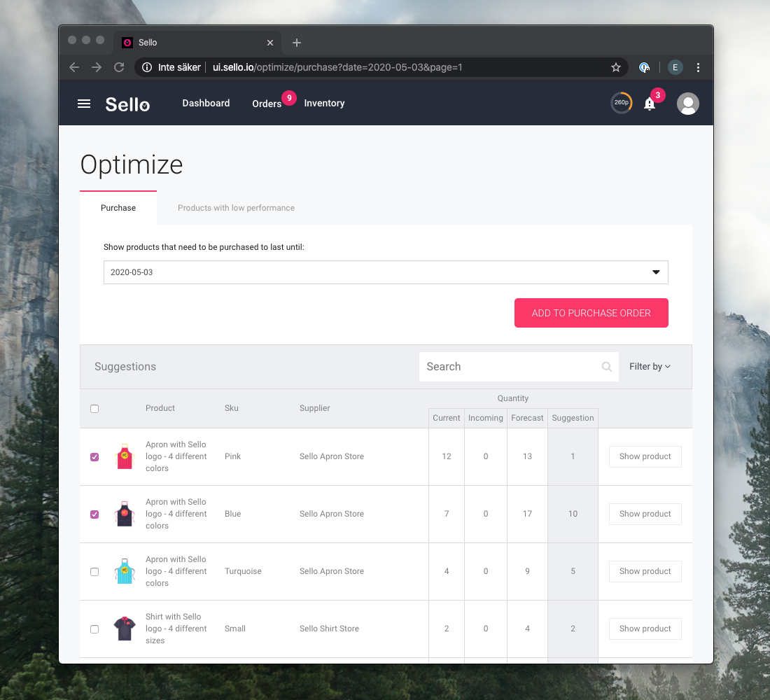Open the date dropdown showing 2020-05-03
This screenshot has height=700, width=770.
386,272
